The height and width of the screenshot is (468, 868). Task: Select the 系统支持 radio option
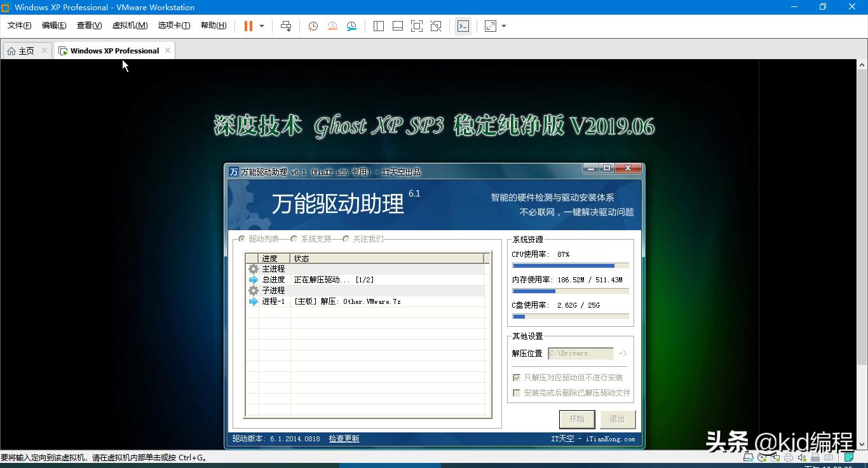tap(294, 239)
